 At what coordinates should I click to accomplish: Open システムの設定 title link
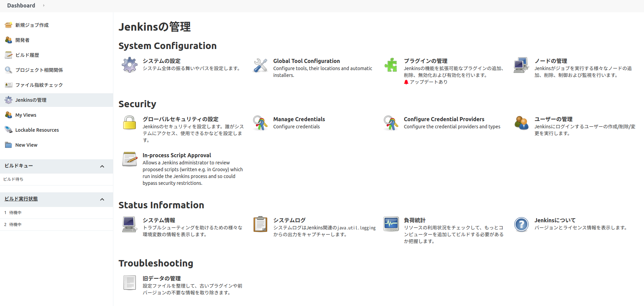(x=162, y=61)
